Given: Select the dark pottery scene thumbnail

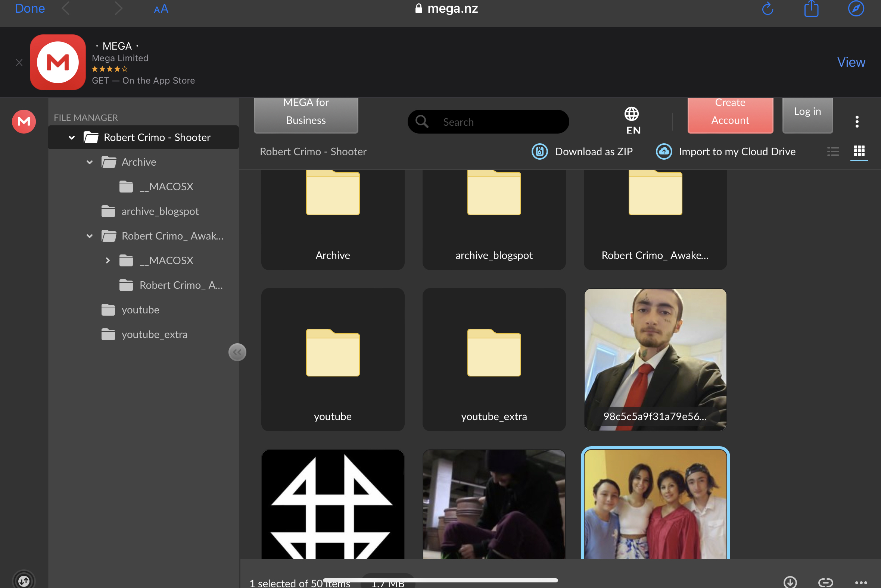Looking at the screenshot, I should coord(494,504).
